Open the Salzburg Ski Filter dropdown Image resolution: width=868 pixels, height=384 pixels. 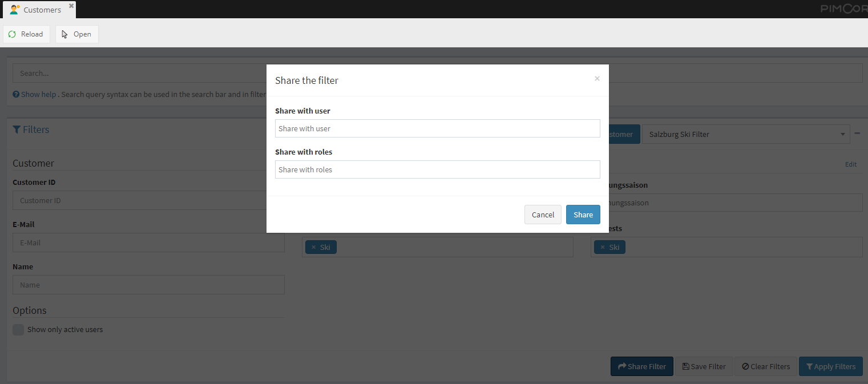pos(746,134)
